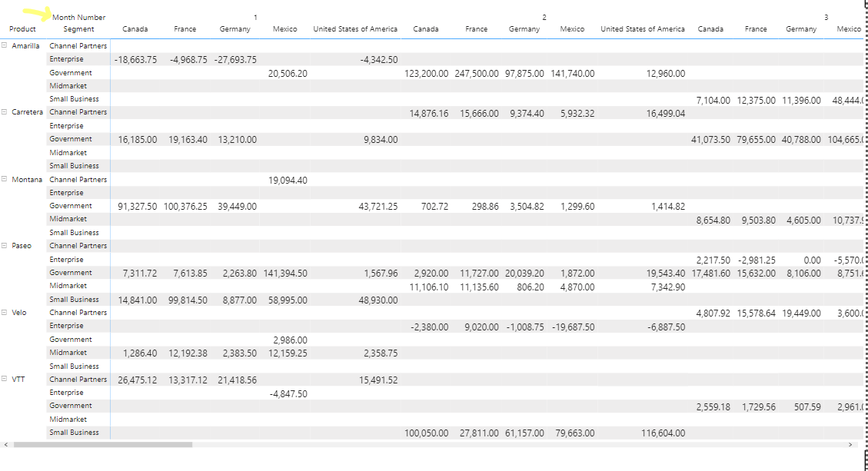The width and height of the screenshot is (868, 471).
Task: Select cell value -4,847.50
Action: coord(288,394)
